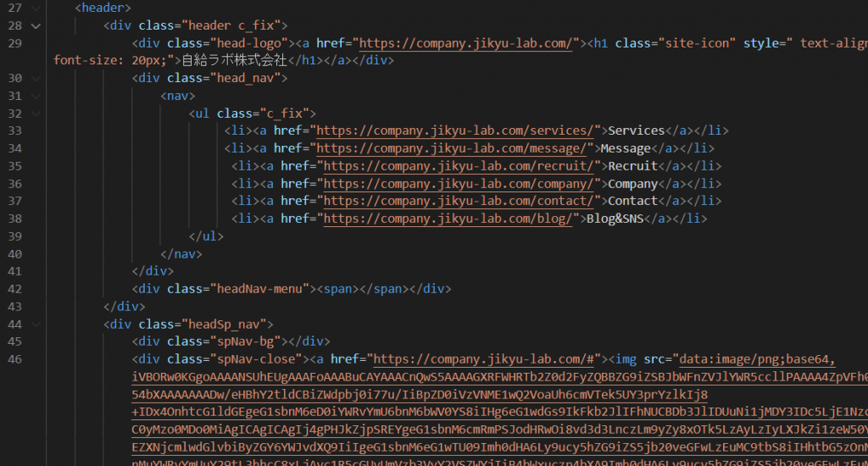Click the services URL in the href
The width and height of the screenshot is (868, 466).
point(456,131)
